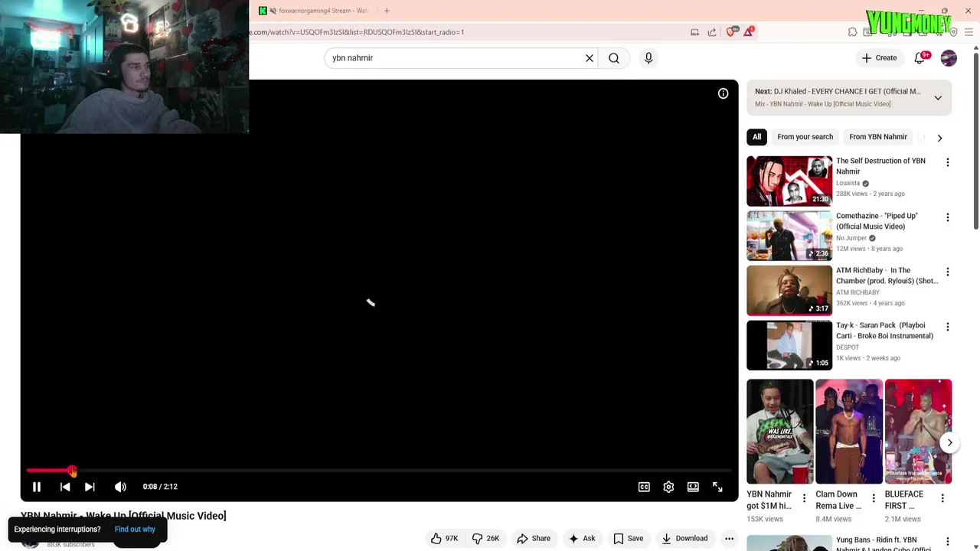
Task: Select the 'From YBN Nahmir' chip
Action: point(878,137)
